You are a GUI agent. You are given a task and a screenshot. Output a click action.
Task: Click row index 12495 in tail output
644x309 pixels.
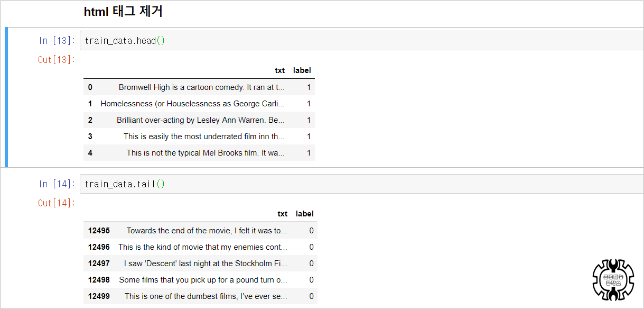(99, 231)
